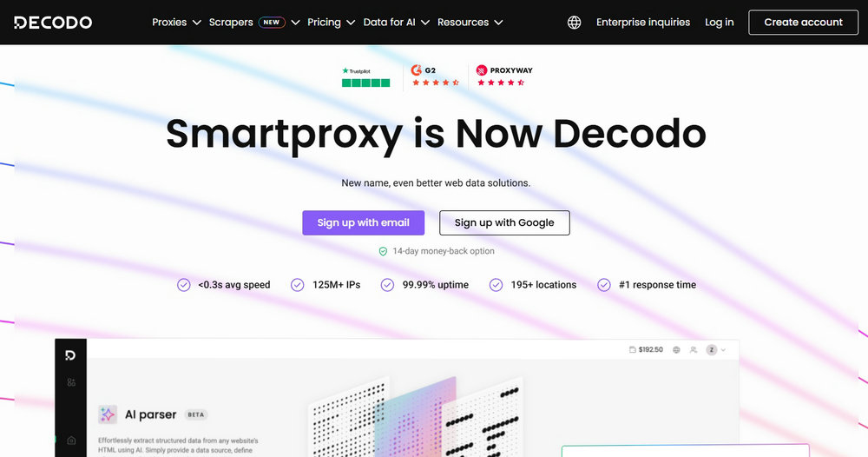
Task: Open the Pricing navigation item
Action: coord(324,23)
